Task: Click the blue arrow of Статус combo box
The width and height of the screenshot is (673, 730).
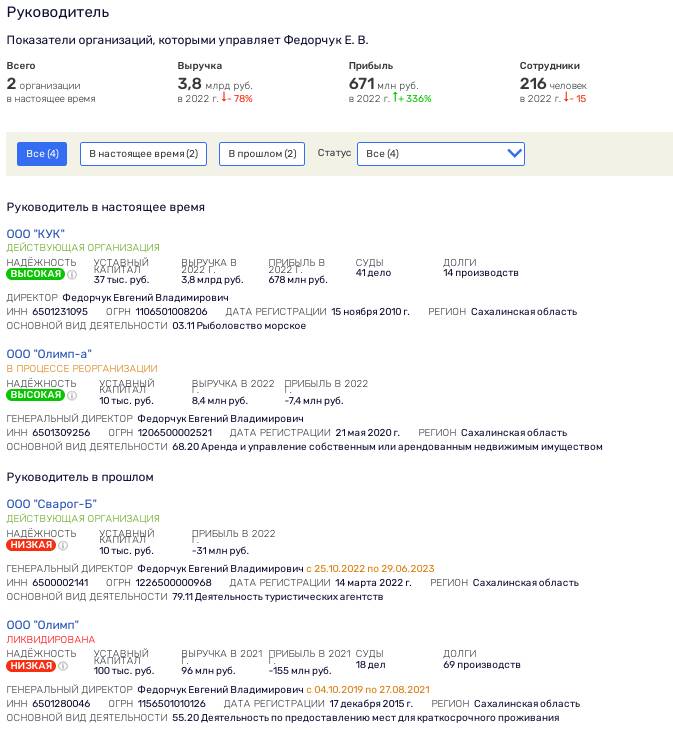Action: pos(514,154)
